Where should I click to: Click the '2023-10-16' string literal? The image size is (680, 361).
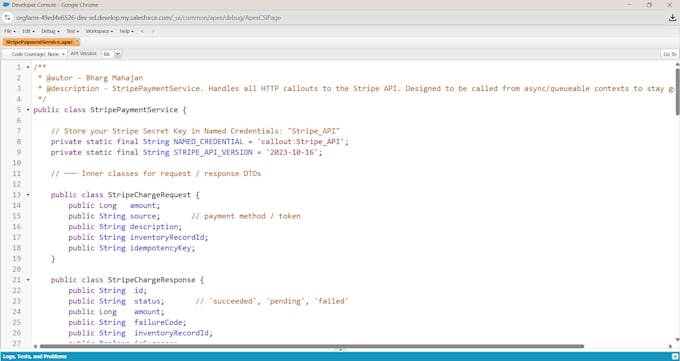pyautogui.click(x=292, y=152)
